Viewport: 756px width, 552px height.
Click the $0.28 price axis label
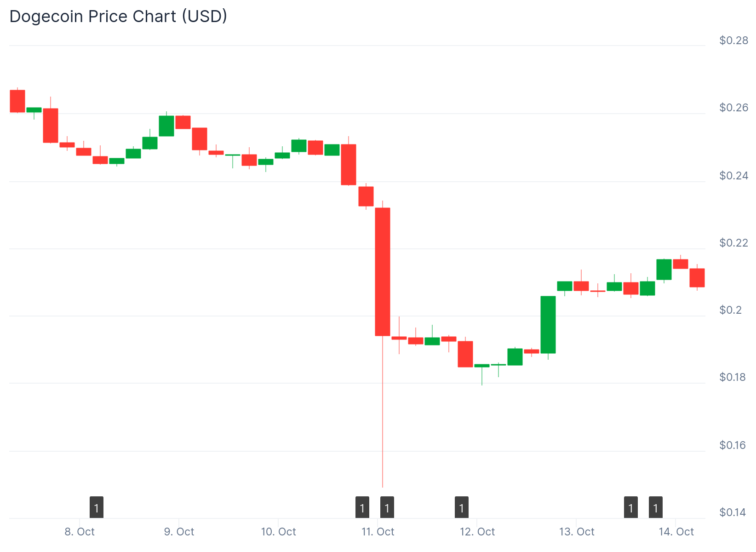pos(733,40)
